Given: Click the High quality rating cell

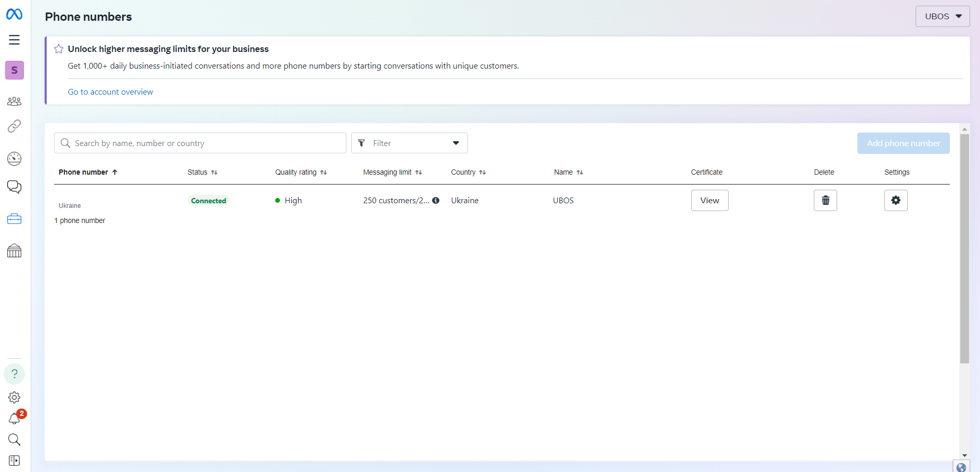Looking at the screenshot, I should (x=289, y=201).
